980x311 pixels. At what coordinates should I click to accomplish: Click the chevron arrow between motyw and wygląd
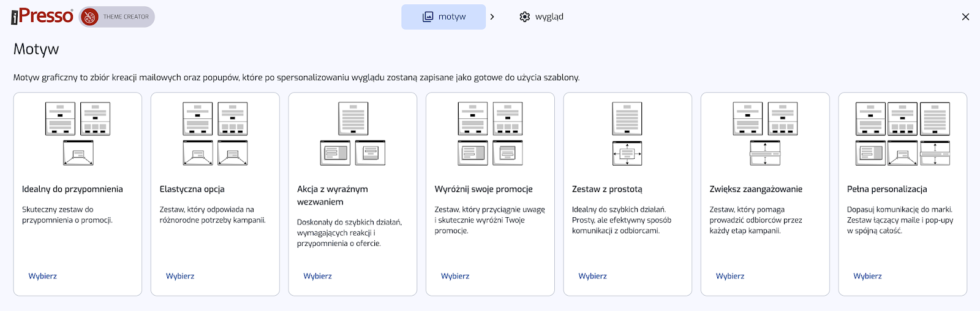[492, 17]
